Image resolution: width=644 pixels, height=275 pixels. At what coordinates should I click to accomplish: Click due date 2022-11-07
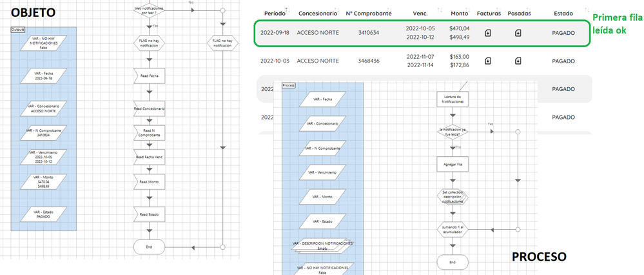click(x=420, y=56)
